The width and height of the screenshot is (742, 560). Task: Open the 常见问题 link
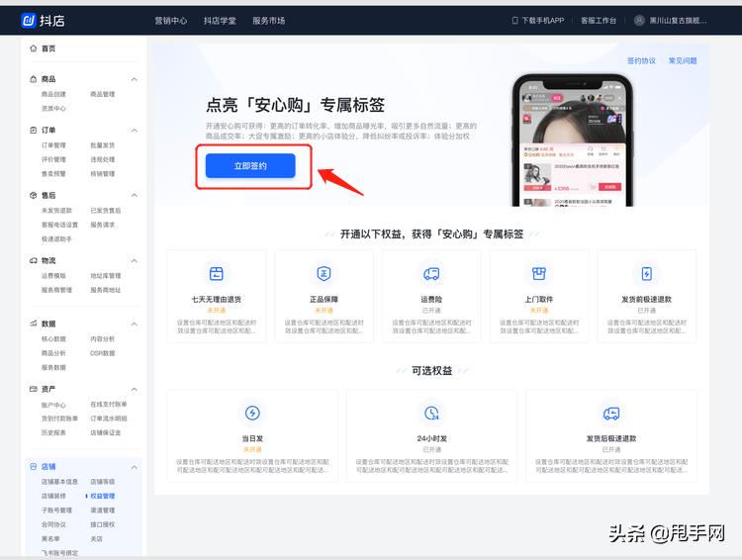(683, 60)
